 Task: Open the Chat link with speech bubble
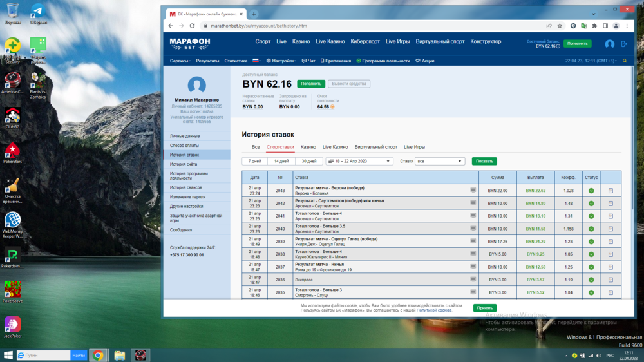[308, 61]
